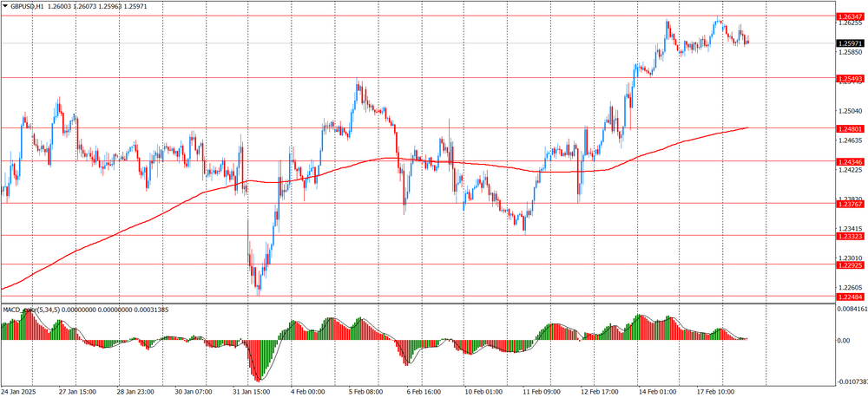Select the 1.25493 horizontal level label

(x=851, y=79)
